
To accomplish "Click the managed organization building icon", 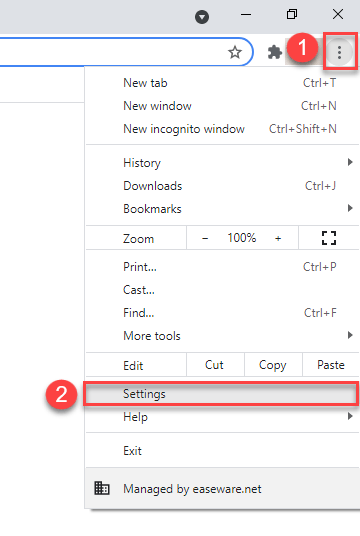I will pyautogui.click(x=102, y=488).
